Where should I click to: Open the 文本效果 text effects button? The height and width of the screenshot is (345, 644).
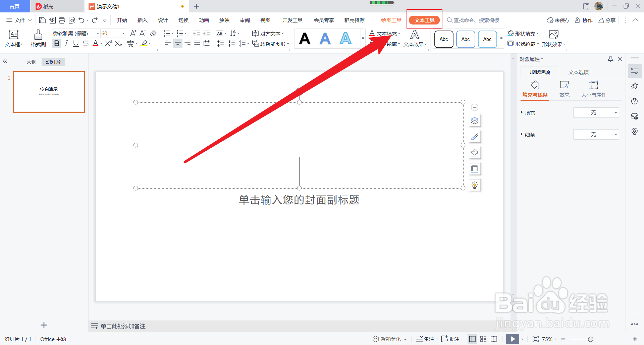coord(415,39)
